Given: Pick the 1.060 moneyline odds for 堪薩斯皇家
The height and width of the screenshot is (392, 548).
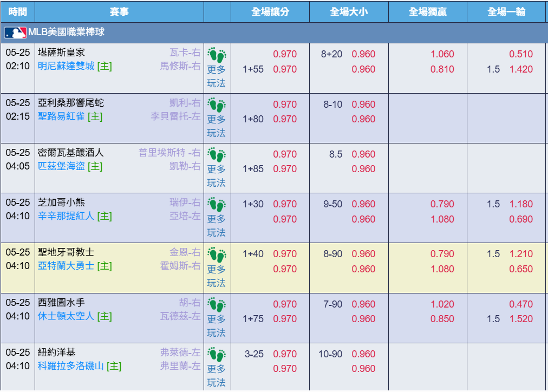Looking at the screenshot, I should click(442, 54).
